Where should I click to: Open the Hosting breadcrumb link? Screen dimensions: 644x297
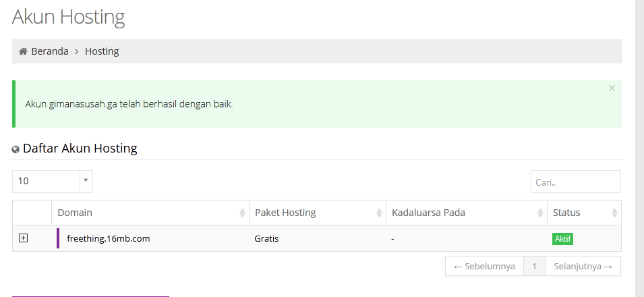tap(102, 51)
